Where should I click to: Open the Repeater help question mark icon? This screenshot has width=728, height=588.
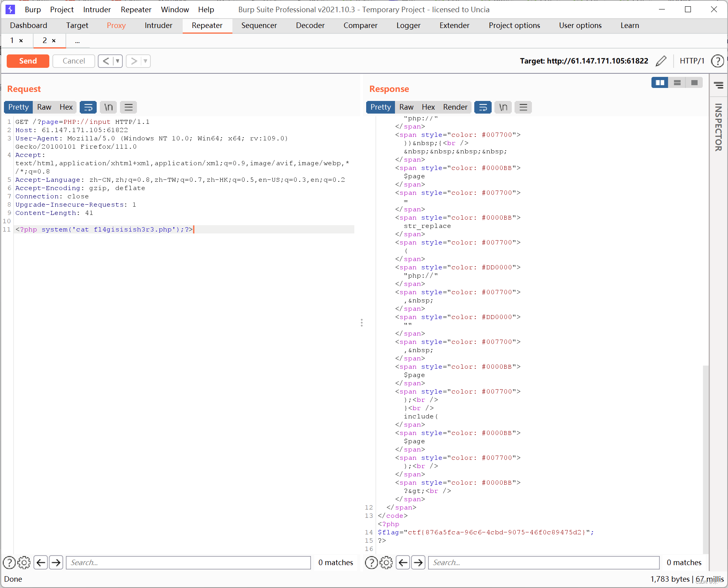click(717, 61)
